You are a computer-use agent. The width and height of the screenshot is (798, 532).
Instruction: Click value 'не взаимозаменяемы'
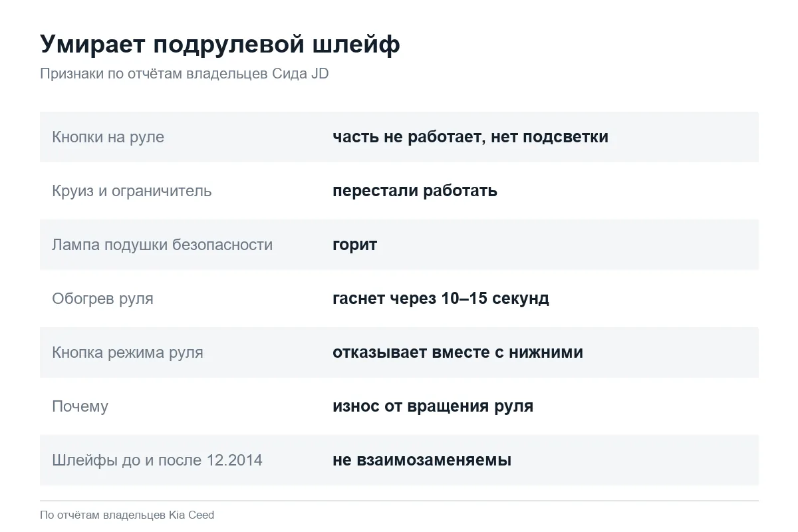(x=422, y=460)
